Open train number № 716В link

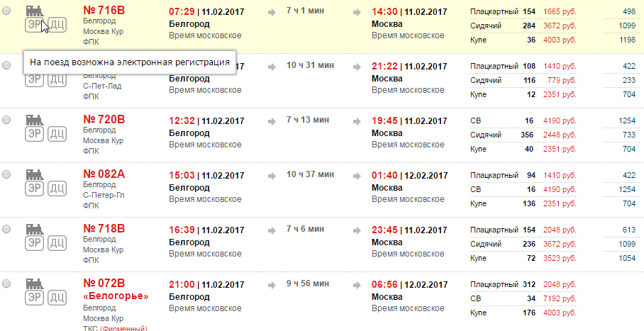click(x=104, y=11)
